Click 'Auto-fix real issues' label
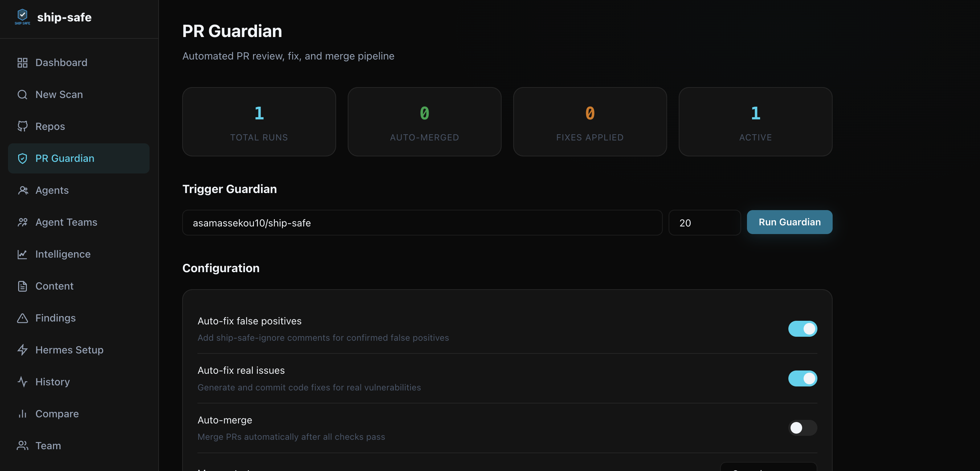Screen dimensions: 980x471 [x=241, y=370]
